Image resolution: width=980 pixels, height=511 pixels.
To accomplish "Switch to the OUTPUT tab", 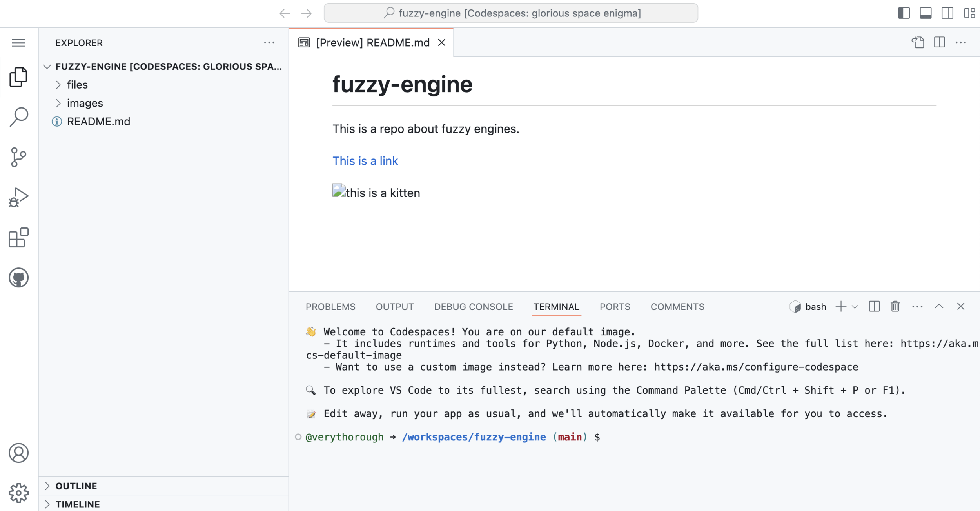I will (x=395, y=307).
